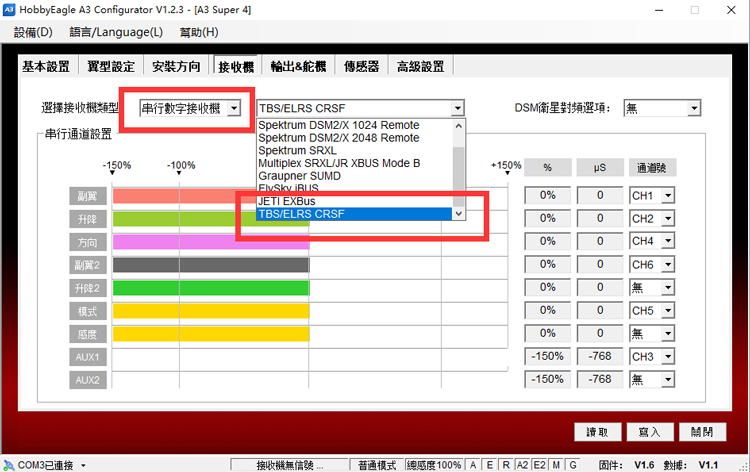
Task: Open the COM port dropdown arrow in status bar
Action: [x=83, y=465]
